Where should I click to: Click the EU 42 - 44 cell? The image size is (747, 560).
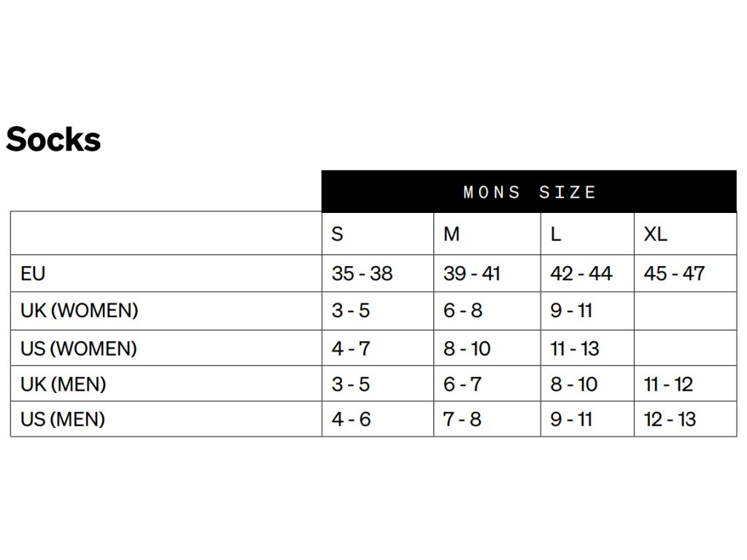[x=587, y=273]
